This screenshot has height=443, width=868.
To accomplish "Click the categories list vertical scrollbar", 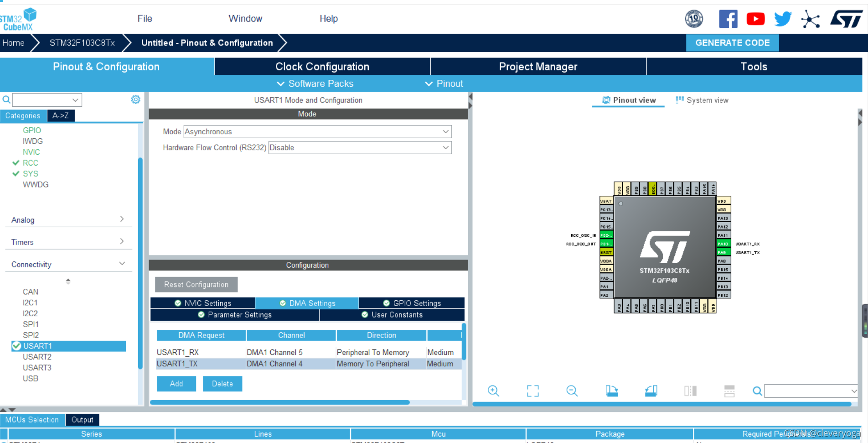I will 140,263.
